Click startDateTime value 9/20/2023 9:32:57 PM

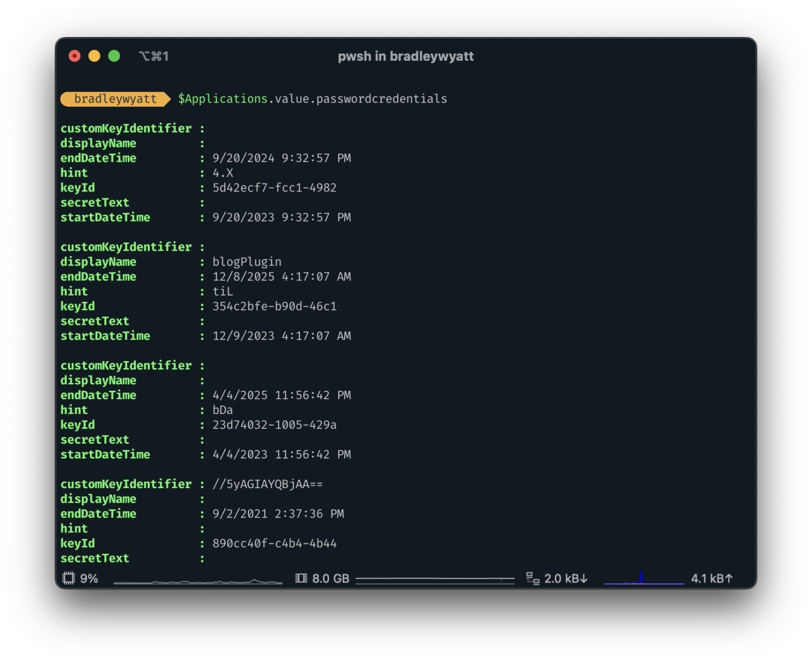[x=282, y=217]
